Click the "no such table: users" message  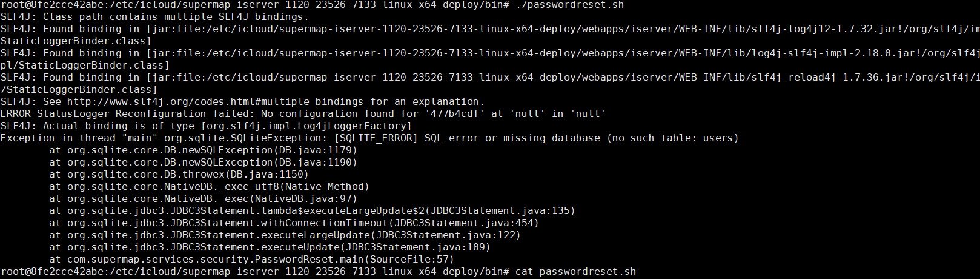pos(672,138)
